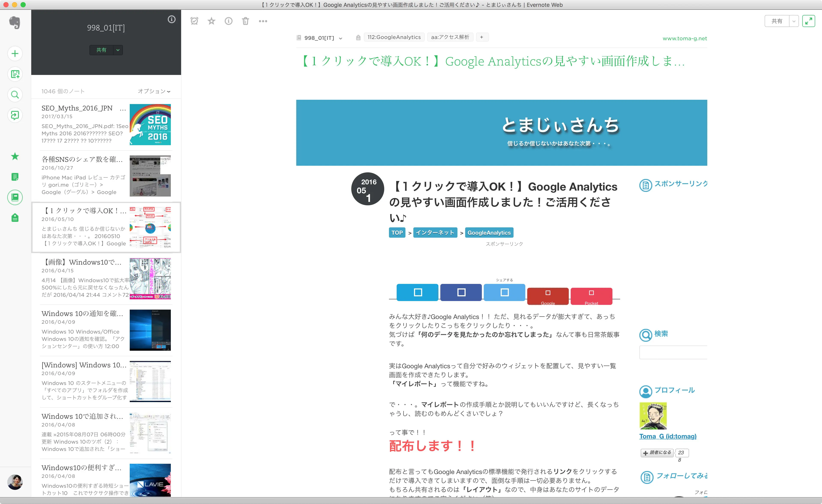Viewport: 822px width, 504px height.
Task: Open note [Windows] Windows 10…
Action: coord(106,382)
